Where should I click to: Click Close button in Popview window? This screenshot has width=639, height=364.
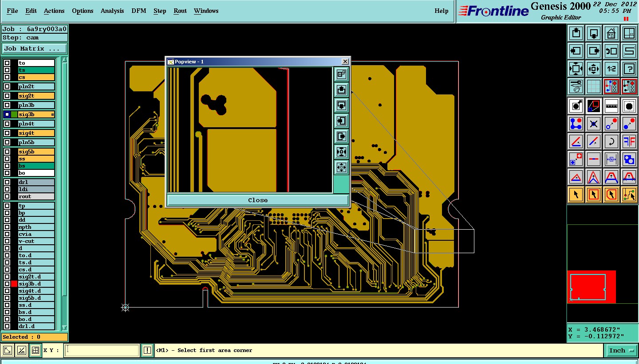click(x=258, y=200)
